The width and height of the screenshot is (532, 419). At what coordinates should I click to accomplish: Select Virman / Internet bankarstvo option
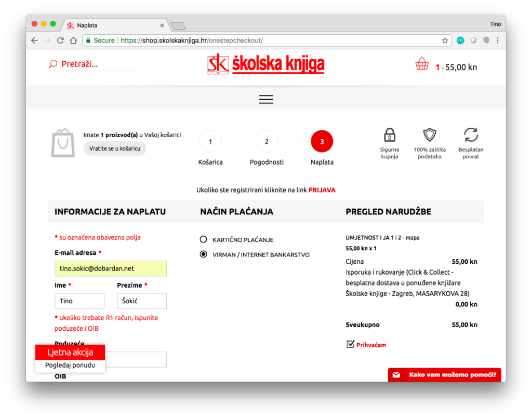tap(203, 254)
